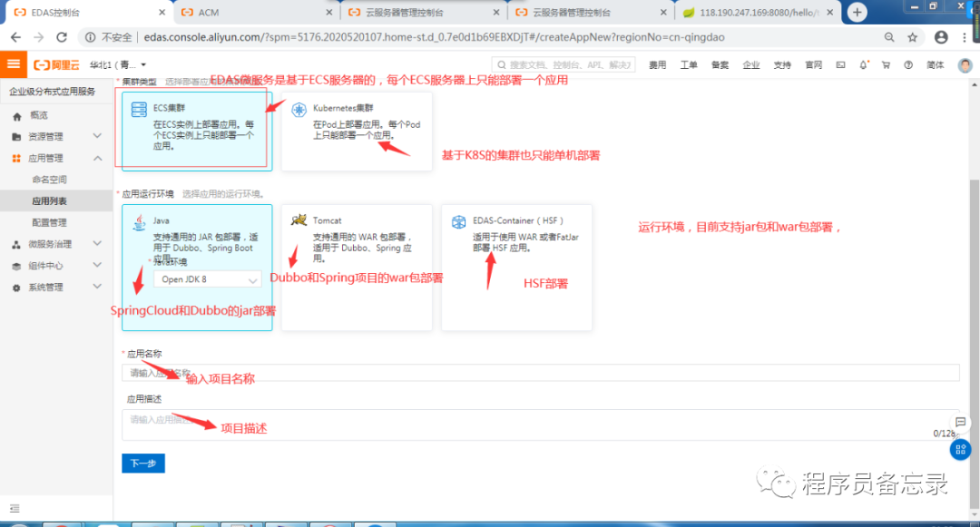Open the hamburger menu in the orange header
This screenshot has width=980, height=527.
pos(13,64)
